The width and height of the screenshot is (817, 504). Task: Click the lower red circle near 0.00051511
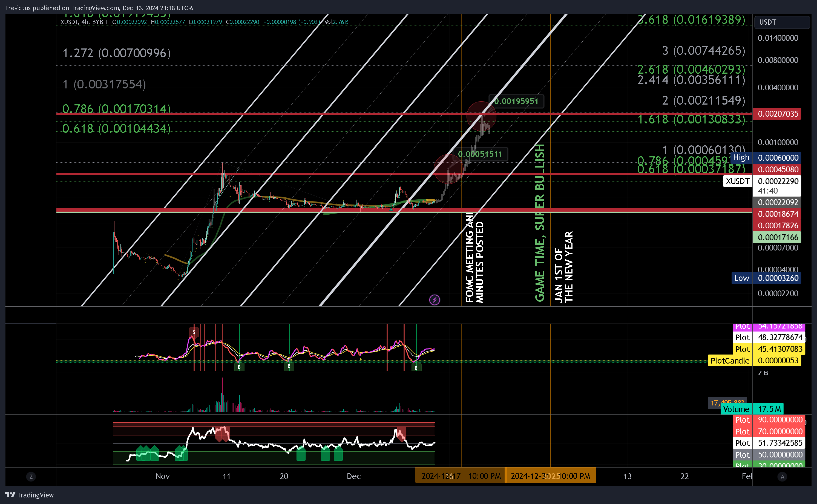tap(449, 168)
